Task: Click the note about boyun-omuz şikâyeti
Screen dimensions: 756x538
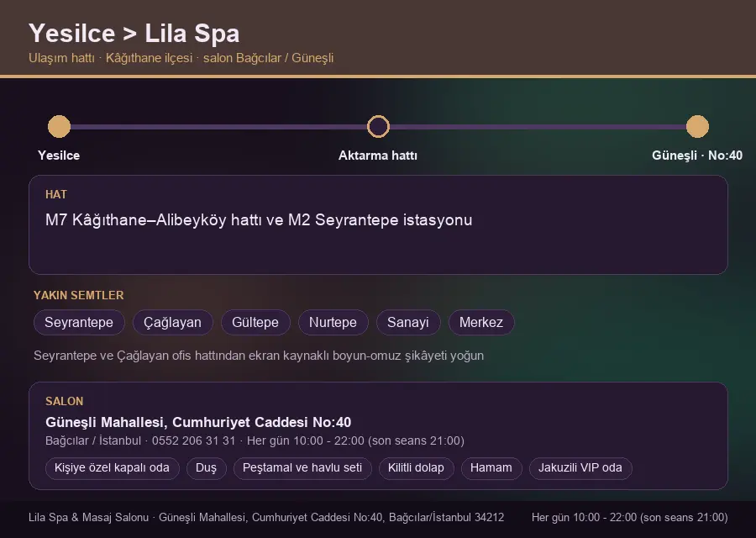Action: 259,356
